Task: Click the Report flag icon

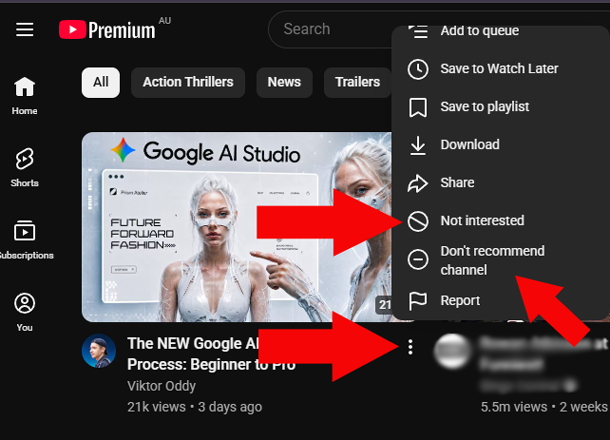Action: pyautogui.click(x=418, y=301)
